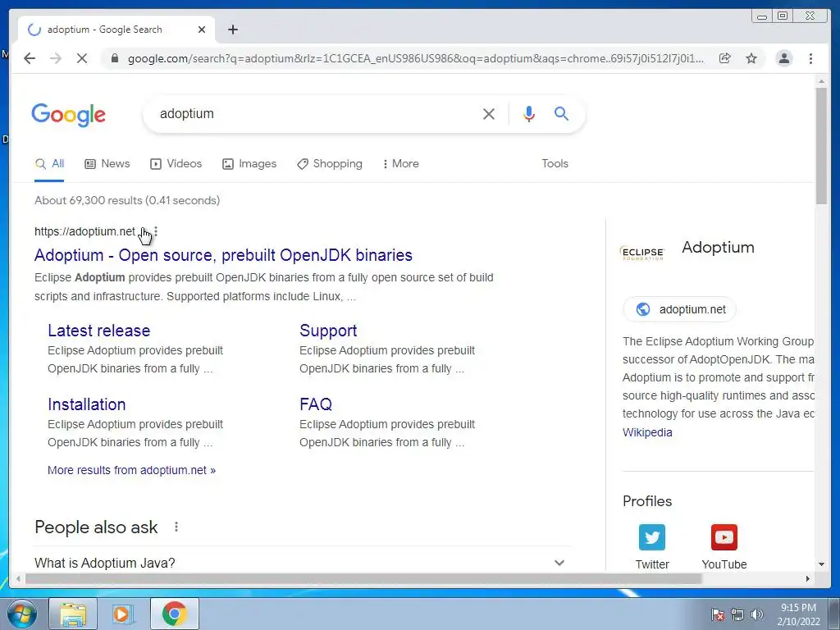This screenshot has width=840, height=630.
Task: Share this page icon in address bar
Action: 725,58
